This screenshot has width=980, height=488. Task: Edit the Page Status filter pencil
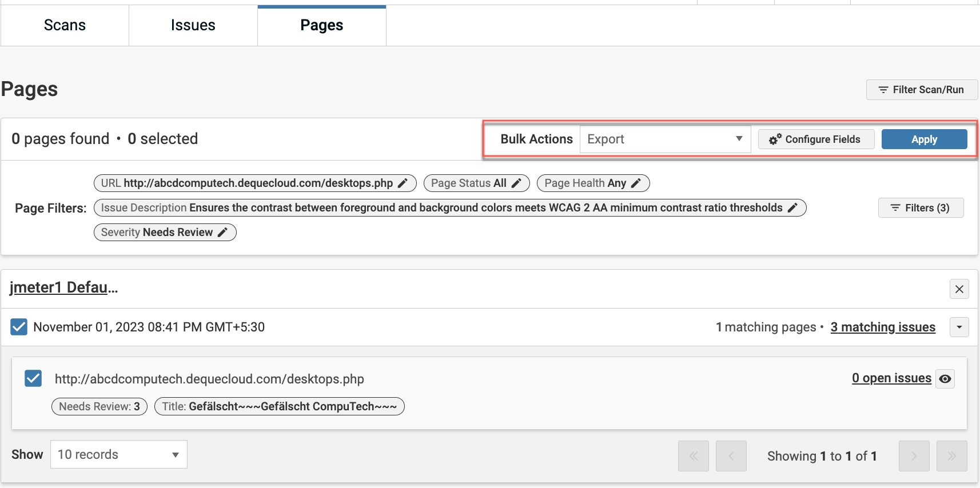(x=516, y=183)
